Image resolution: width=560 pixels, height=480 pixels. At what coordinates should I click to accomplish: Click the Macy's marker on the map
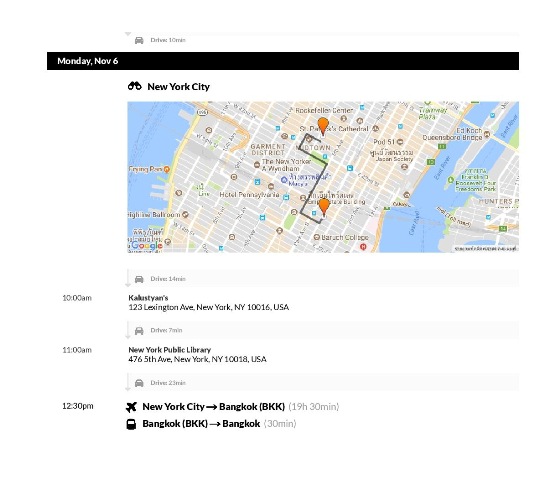click(x=284, y=180)
